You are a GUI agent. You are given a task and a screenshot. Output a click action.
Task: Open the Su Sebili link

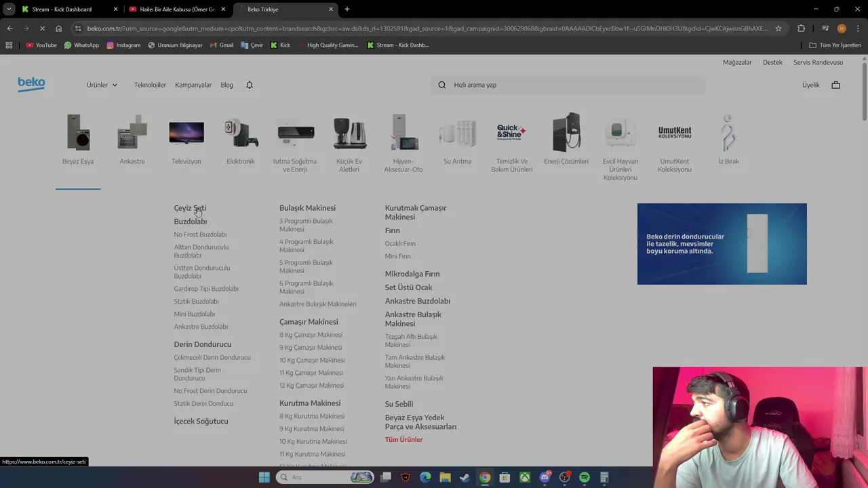pos(399,404)
